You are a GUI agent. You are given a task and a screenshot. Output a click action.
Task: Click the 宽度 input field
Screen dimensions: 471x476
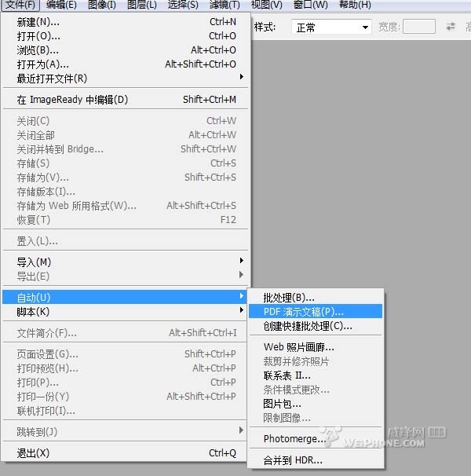click(419, 27)
